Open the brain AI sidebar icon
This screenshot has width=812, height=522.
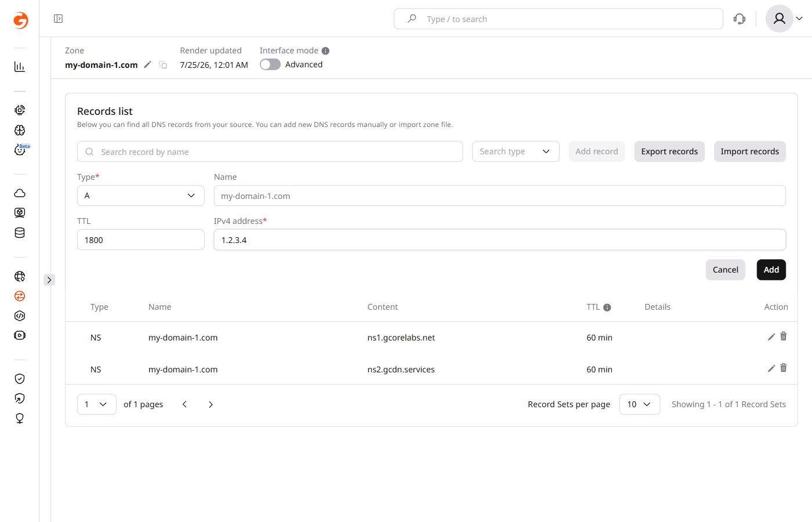pos(20,130)
